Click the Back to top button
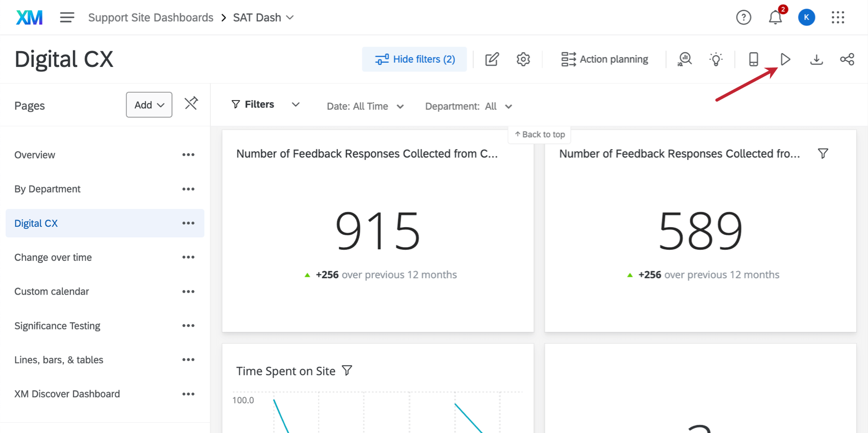 coord(540,134)
